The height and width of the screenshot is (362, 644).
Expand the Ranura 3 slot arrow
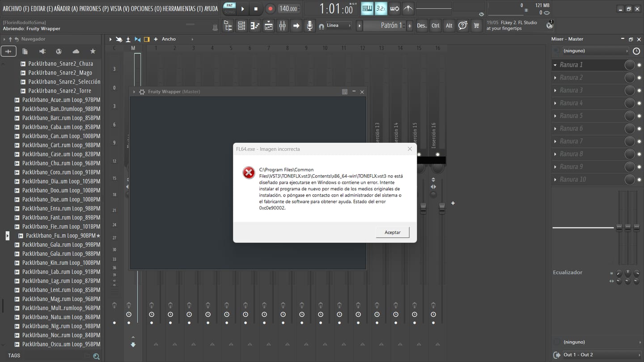(555, 90)
